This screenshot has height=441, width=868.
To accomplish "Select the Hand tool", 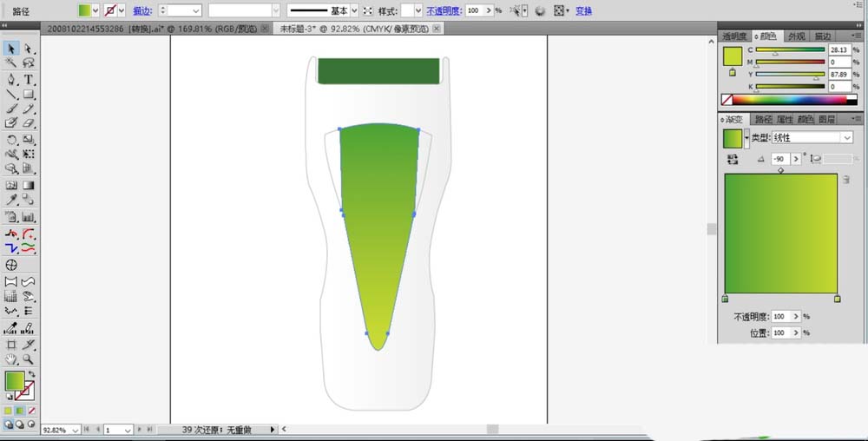I will (10, 359).
